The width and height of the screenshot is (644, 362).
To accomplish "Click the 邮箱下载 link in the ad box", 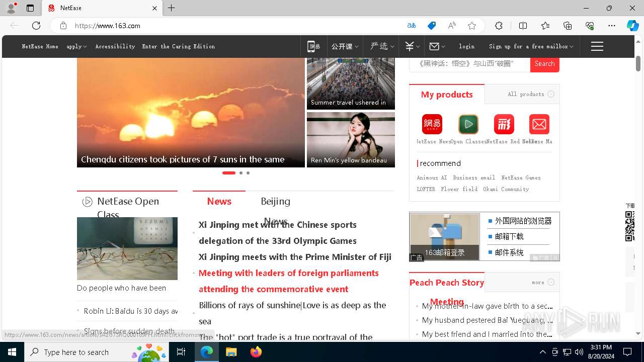I will (x=509, y=236).
